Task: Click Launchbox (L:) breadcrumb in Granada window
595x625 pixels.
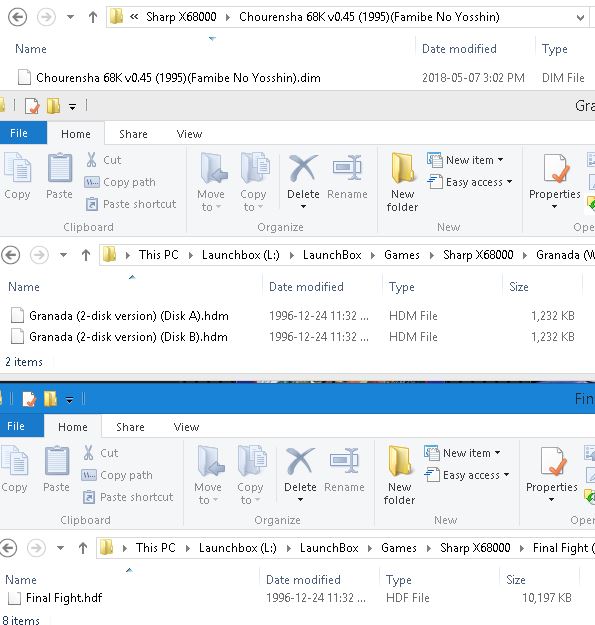Action: [x=241, y=255]
